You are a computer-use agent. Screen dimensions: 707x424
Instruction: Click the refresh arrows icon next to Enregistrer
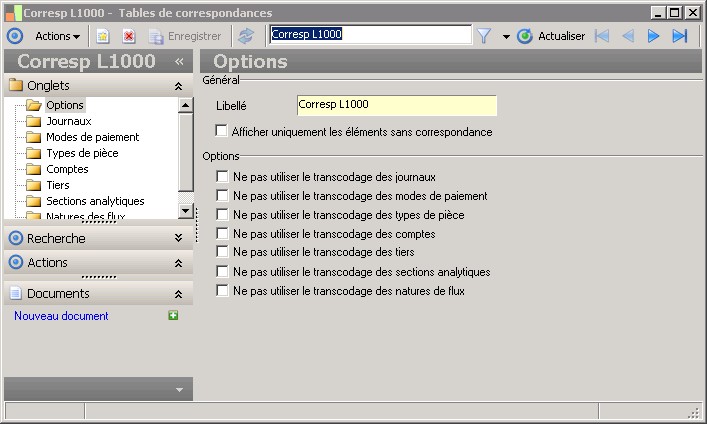point(246,36)
